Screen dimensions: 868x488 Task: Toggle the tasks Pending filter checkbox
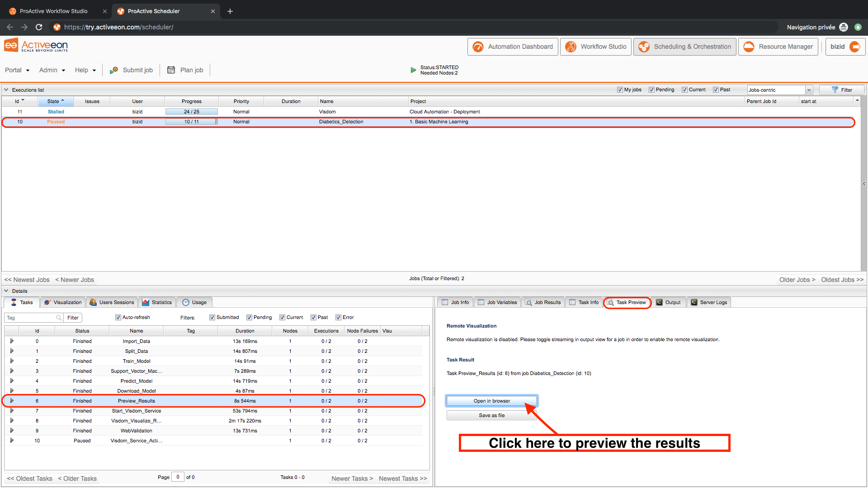click(x=249, y=317)
